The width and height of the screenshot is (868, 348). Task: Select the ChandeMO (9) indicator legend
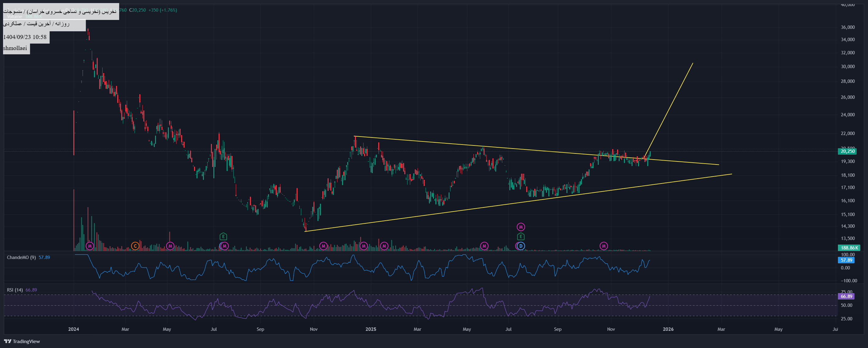coord(21,257)
